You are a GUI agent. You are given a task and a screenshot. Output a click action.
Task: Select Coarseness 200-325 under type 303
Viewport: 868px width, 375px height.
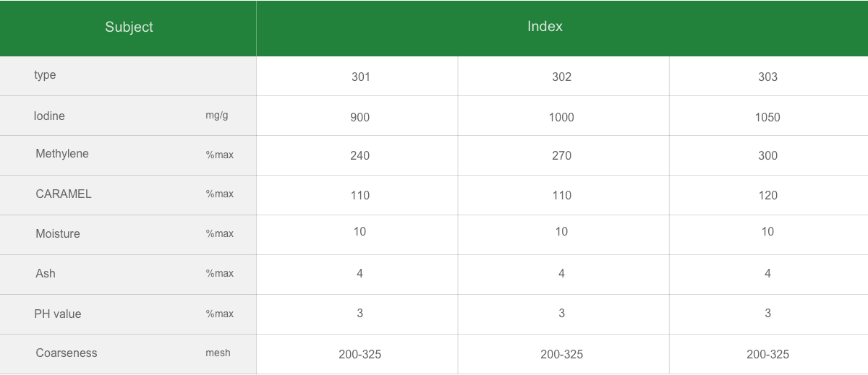767,354
